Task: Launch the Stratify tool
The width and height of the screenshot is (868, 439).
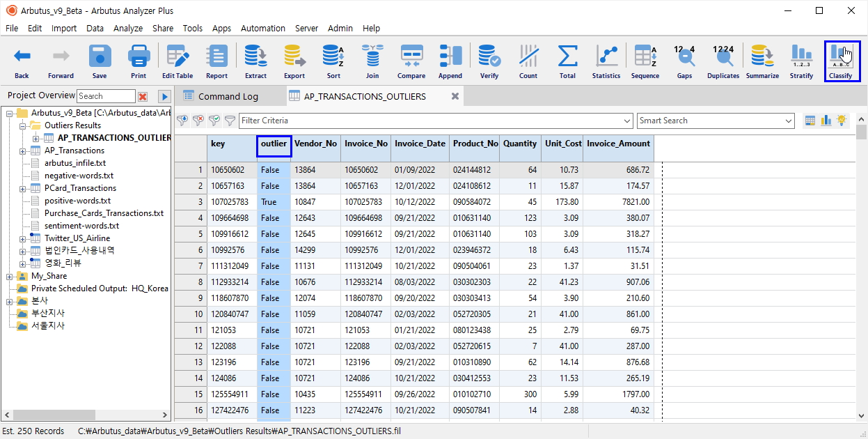Action: coord(801,61)
